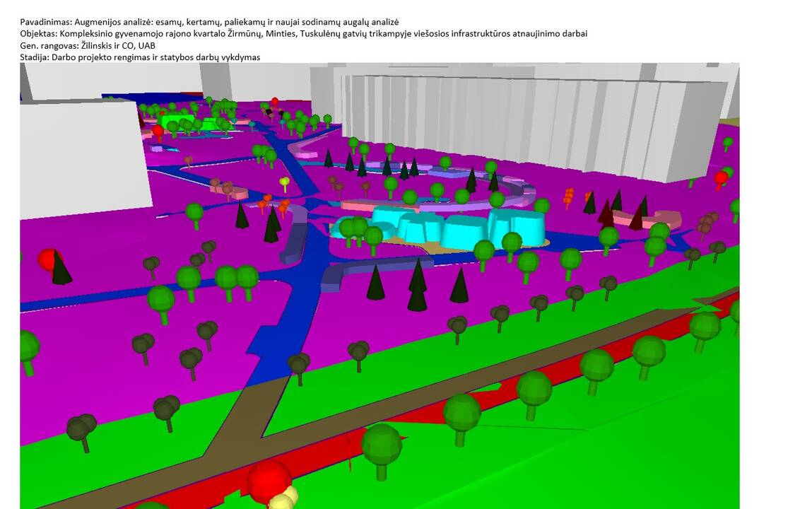Select the 'Objektas: Kompleksinio gyvenamojo rajono' text line
The image size is (812, 509).
point(303,34)
